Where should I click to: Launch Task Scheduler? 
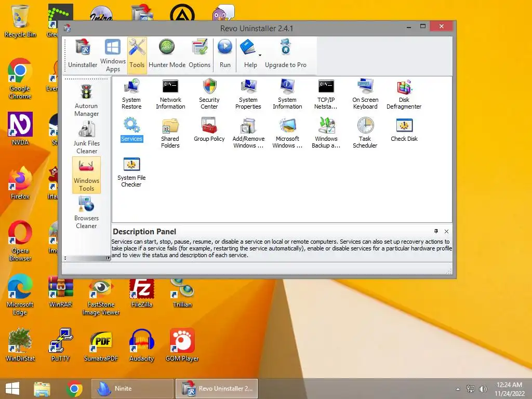[365, 133]
